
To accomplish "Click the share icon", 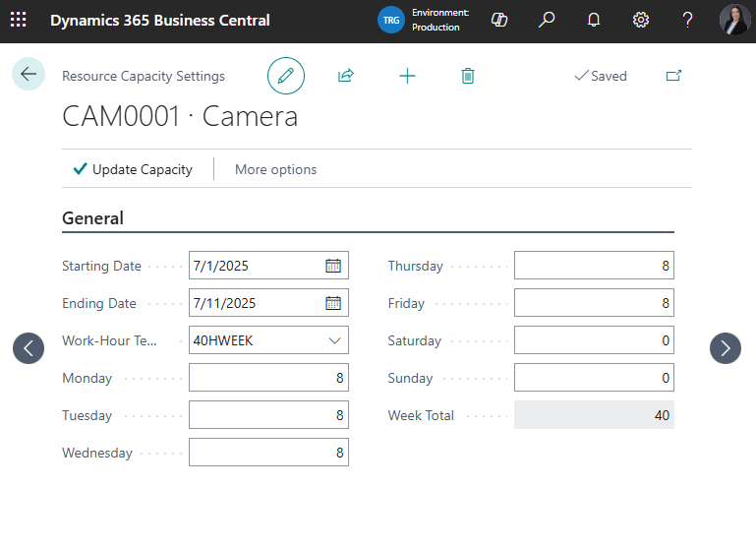I will point(346,76).
